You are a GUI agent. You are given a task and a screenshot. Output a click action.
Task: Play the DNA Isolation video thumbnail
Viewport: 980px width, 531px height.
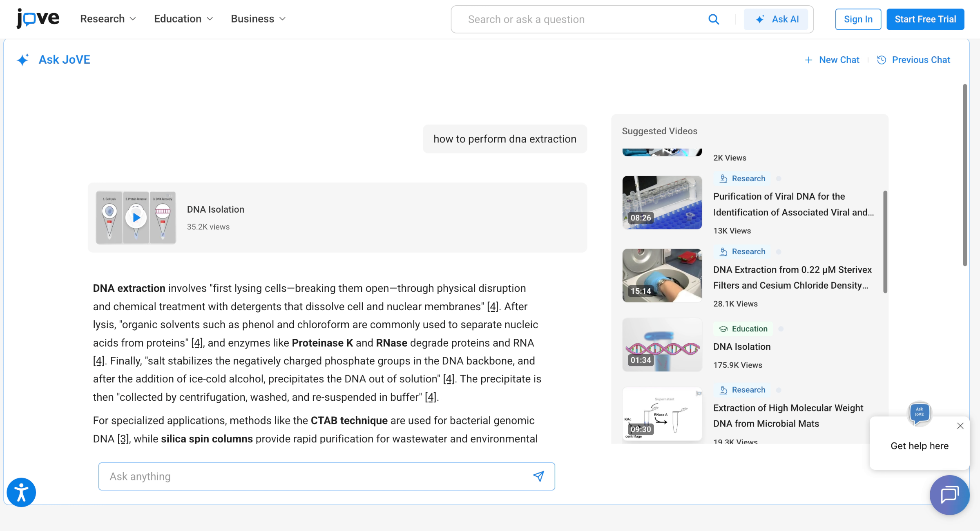136,218
